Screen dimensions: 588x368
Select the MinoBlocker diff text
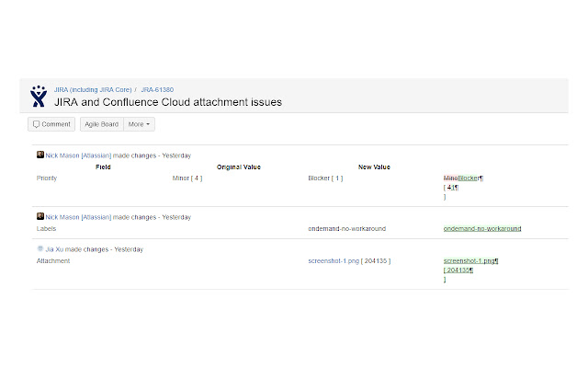pos(463,178)
